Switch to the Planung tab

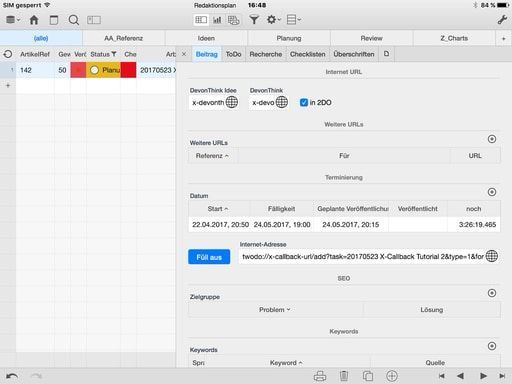(289, 38)
